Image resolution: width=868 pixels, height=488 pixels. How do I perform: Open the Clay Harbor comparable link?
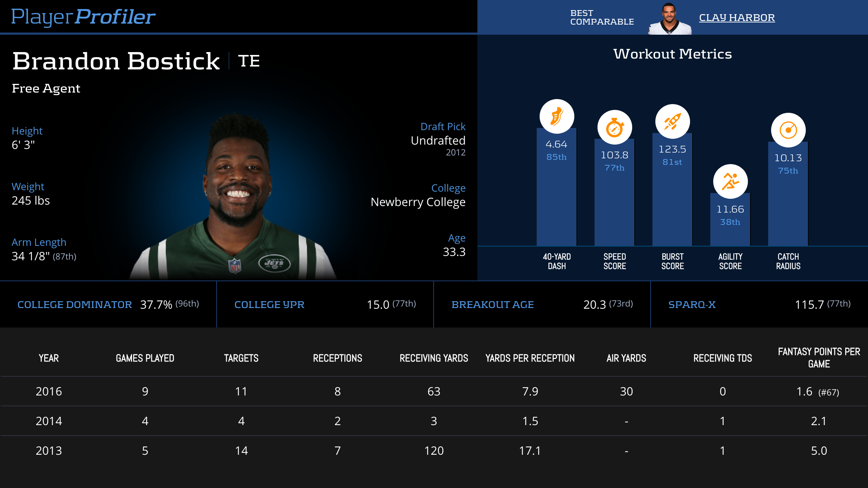(x=737, y=17)
